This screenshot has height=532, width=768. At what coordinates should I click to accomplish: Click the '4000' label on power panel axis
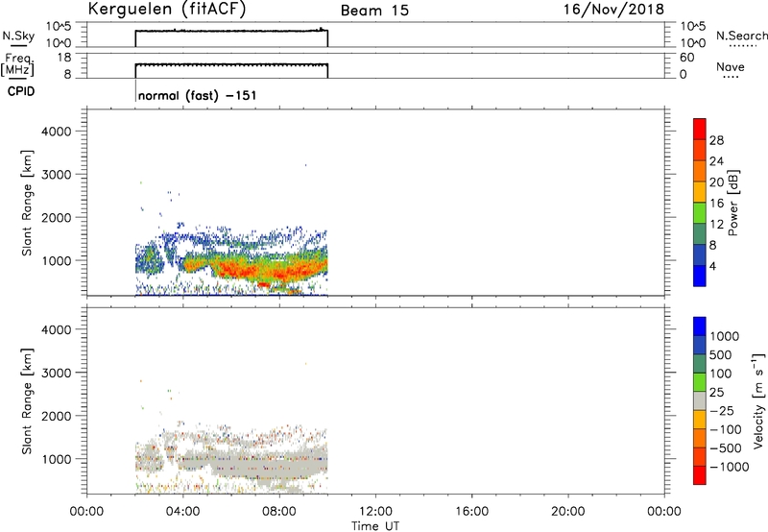tap(56, 132)
